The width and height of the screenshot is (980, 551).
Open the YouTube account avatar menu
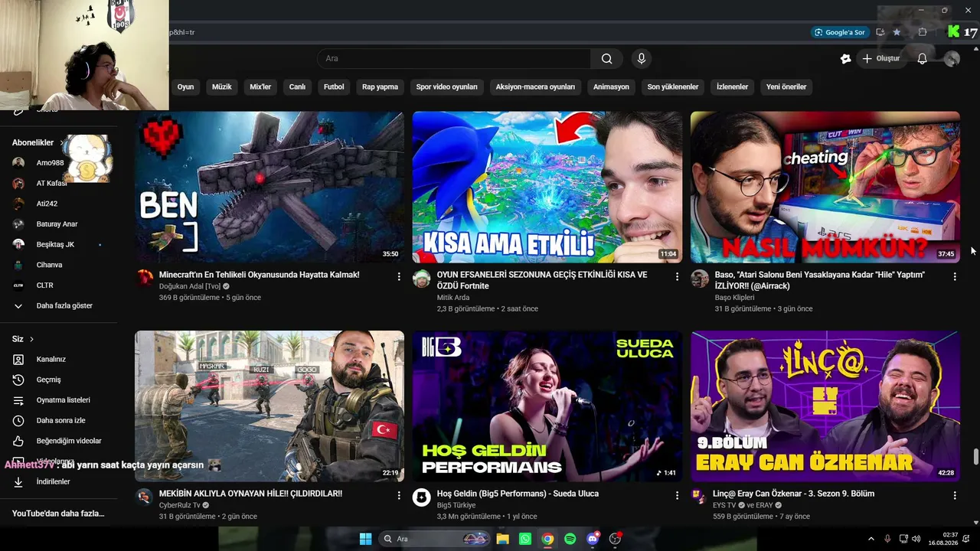952,59
